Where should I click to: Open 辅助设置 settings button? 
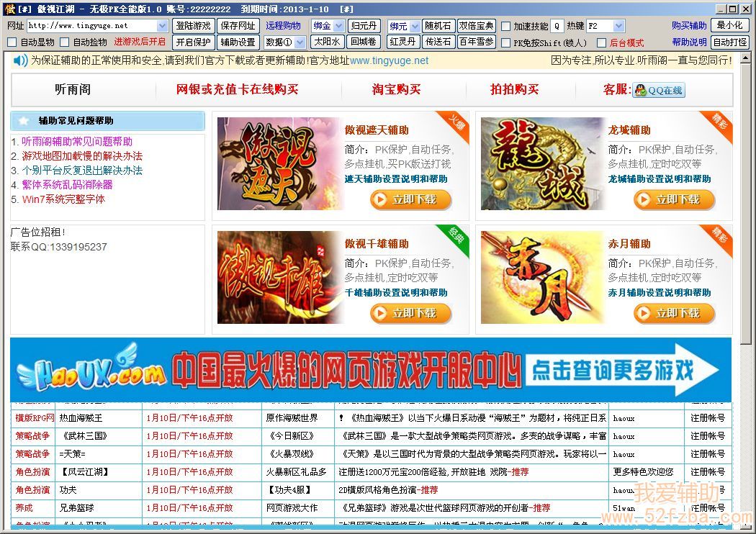(238, 42)
